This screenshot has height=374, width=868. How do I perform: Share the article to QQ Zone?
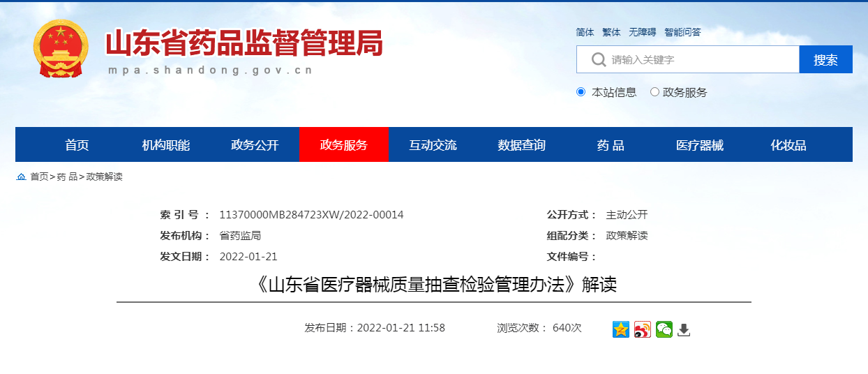tap(620, 329)
